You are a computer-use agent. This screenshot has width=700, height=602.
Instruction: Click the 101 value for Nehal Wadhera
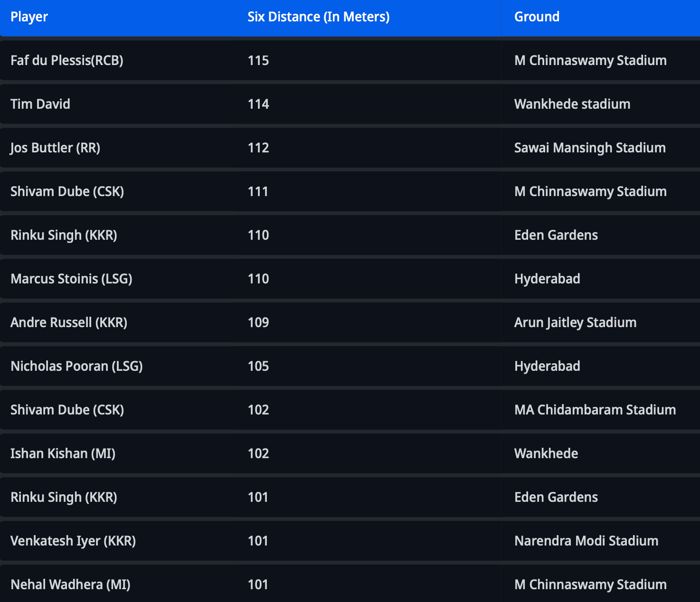[258, 585]
